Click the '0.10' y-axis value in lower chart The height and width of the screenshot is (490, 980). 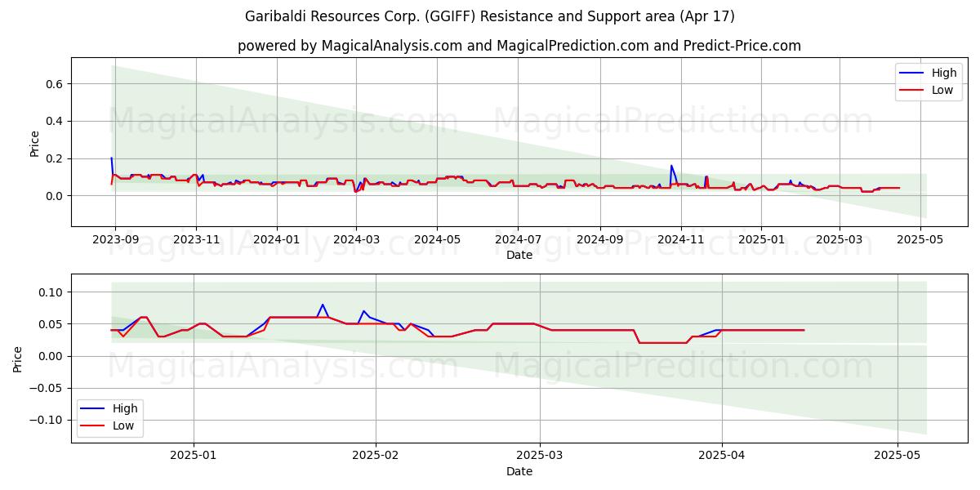pos(52,292)
